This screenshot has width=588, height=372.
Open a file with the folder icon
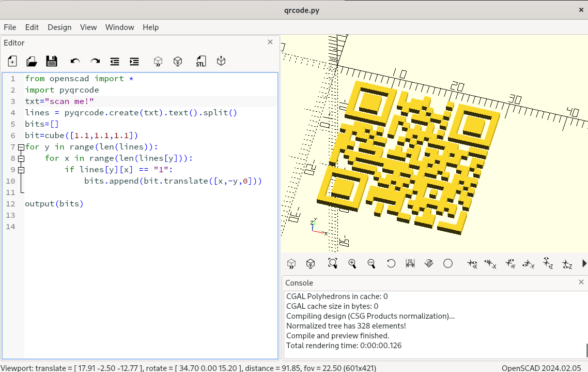coord(32,62)
